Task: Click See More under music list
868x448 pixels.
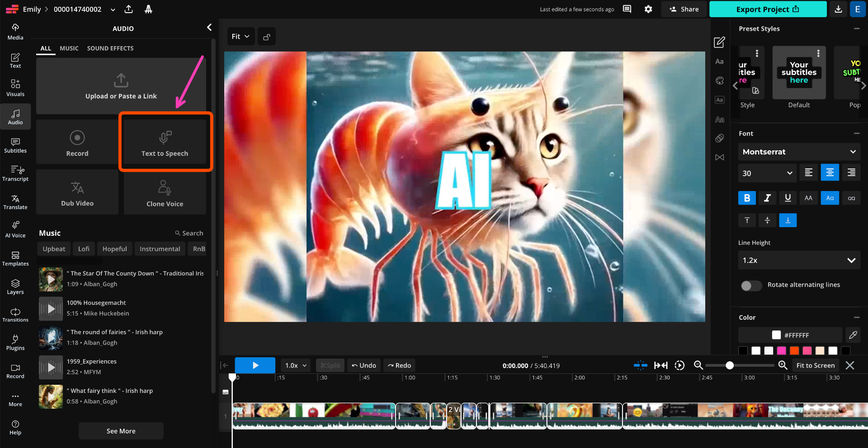Action: (x=121, y=431)
